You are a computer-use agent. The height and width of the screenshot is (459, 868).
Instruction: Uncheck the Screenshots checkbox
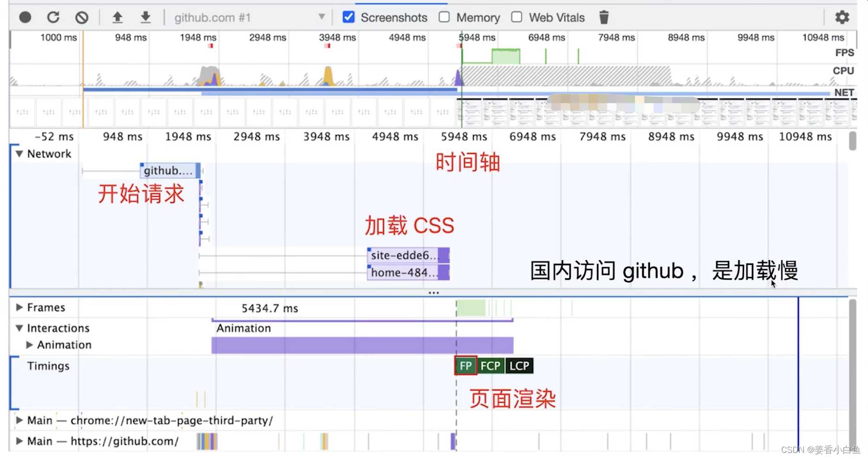point(349,17)
